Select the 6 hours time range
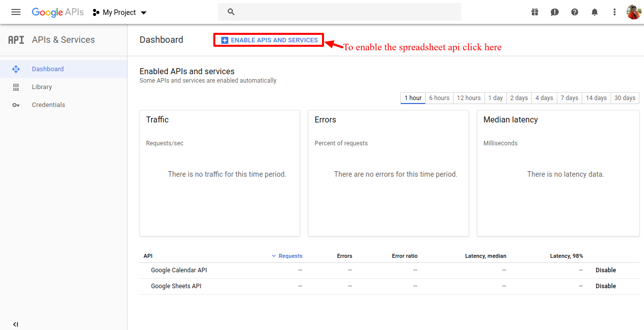This screenshot has height=330, width=644. tap(439, 98)
